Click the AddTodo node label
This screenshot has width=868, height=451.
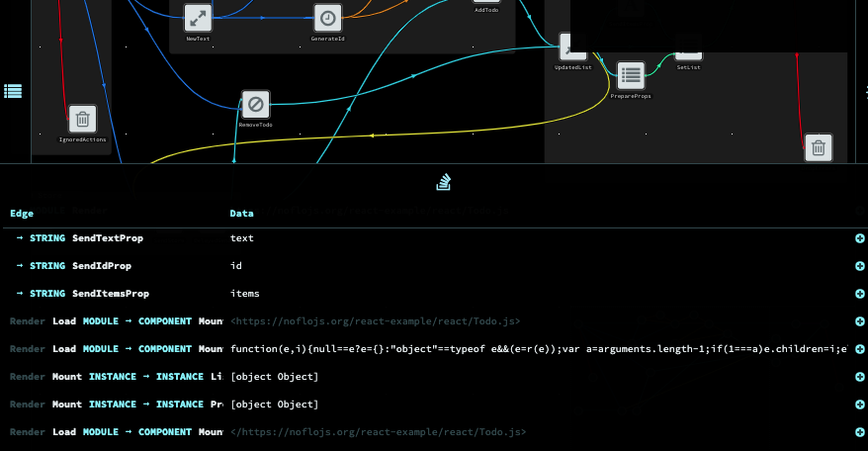click(x=486, y=10)
